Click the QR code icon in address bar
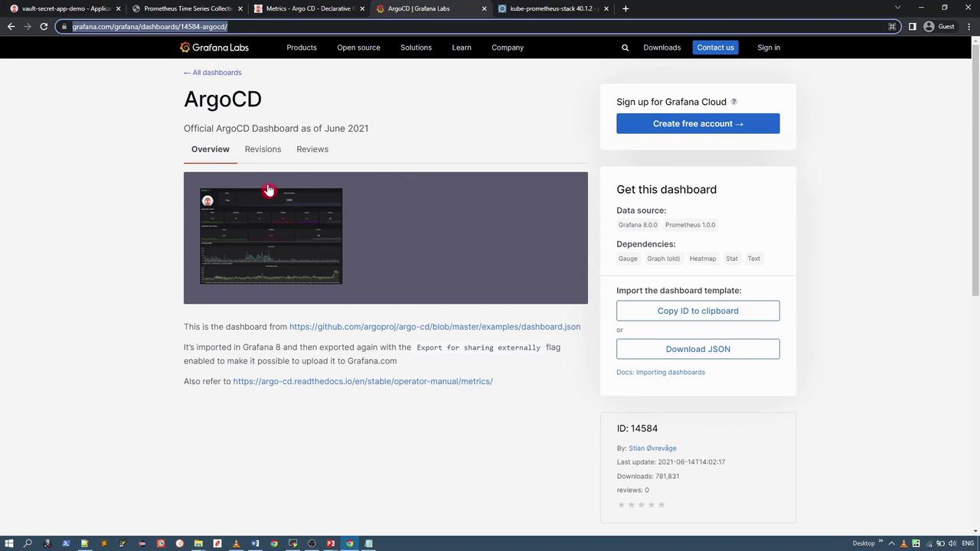Screen dimensions: 980x551 pos(892,27)
